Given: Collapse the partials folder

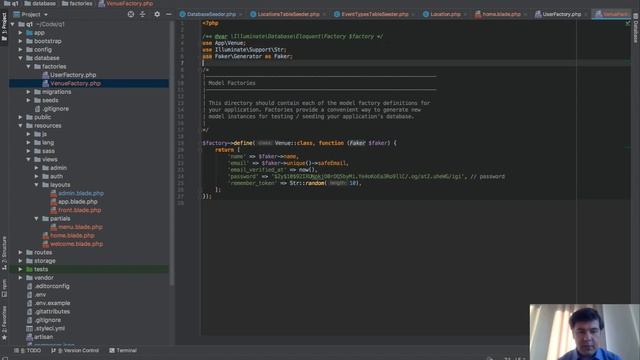Looking at the screenshot, I should click(x=37, y=218).
